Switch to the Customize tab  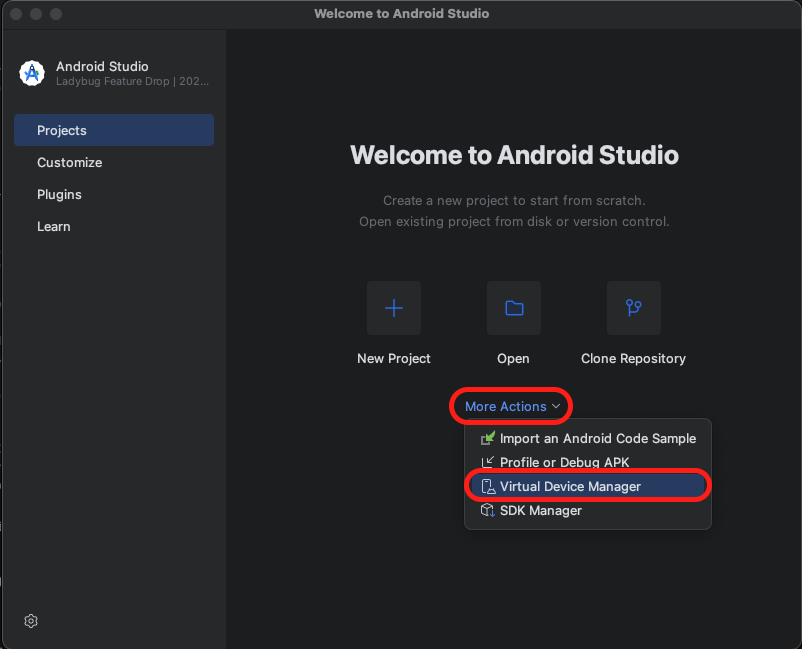click(x=114, y=163)
